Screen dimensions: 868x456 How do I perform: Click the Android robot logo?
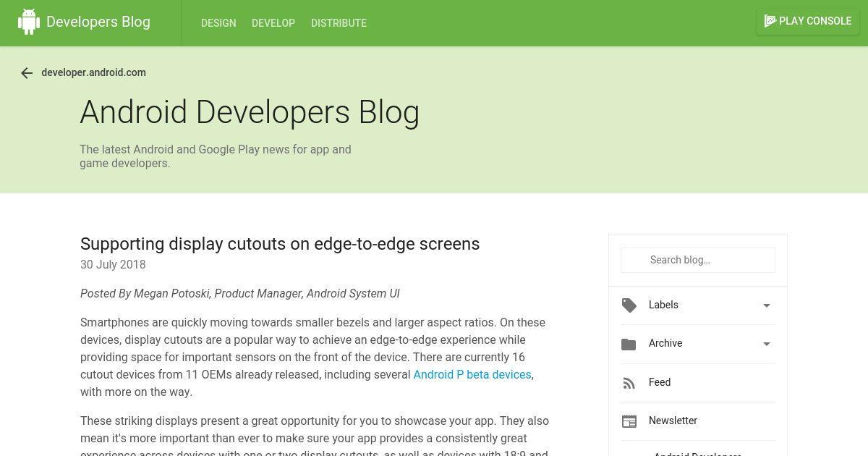click(29, 22)
